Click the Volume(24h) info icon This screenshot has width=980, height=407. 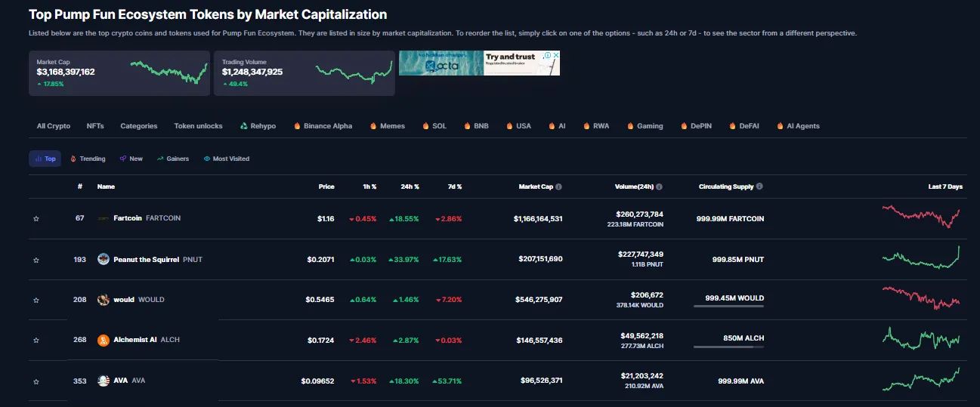[660, 187]
